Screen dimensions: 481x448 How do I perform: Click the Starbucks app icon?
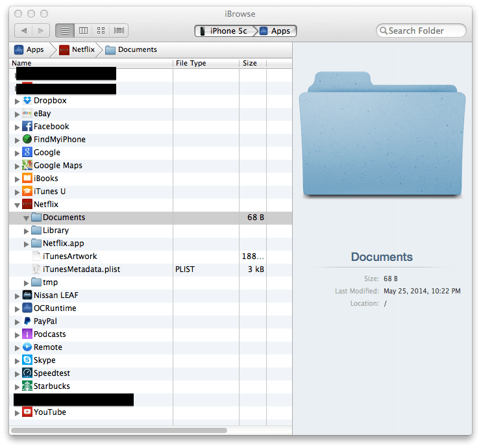pyautogui.click(x=27, y=386)
